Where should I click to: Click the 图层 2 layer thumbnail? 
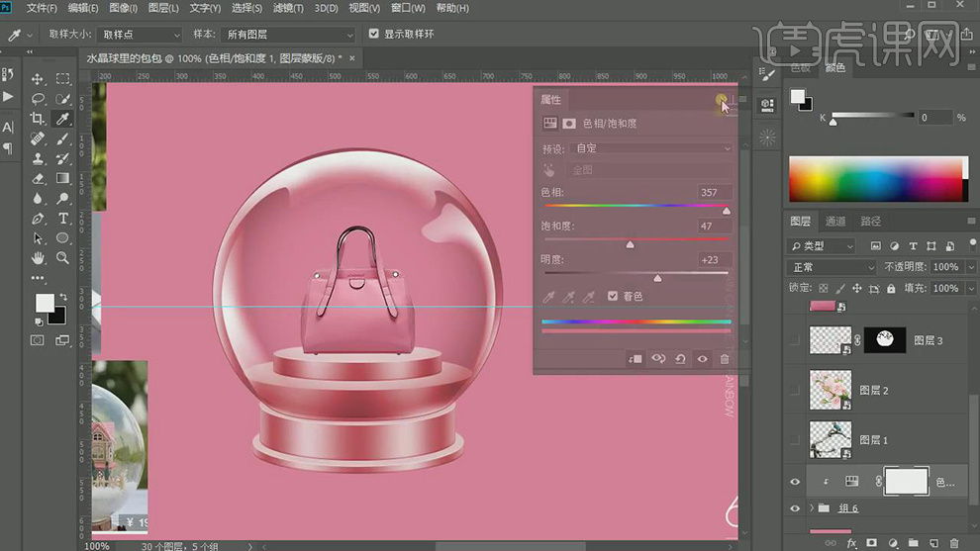[x=830, y=390]
